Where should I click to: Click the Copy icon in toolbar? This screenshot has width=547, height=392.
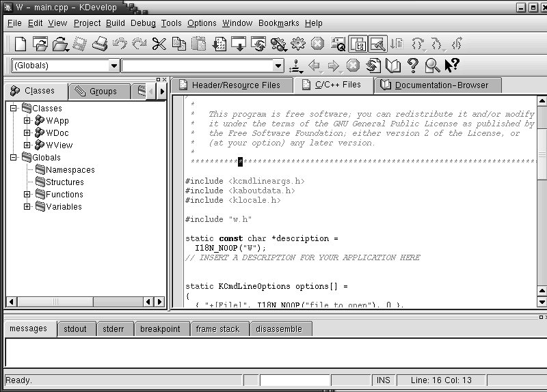179,44
